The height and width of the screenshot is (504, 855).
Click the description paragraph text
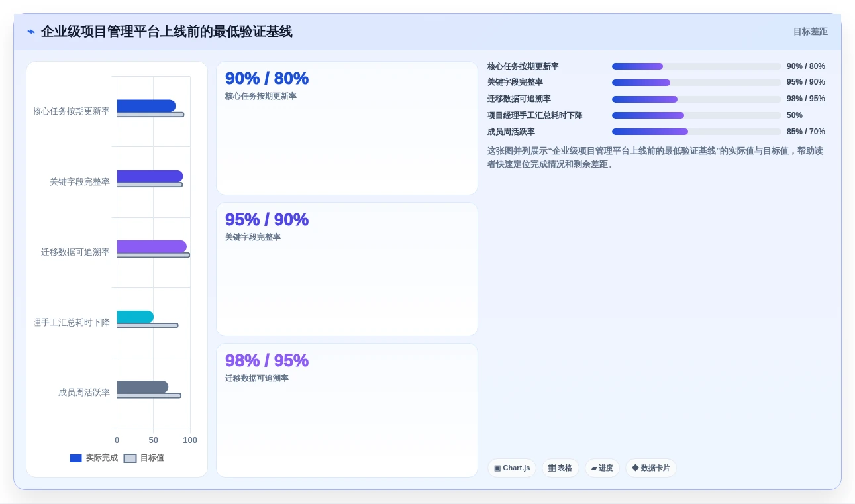click(656, 158)
